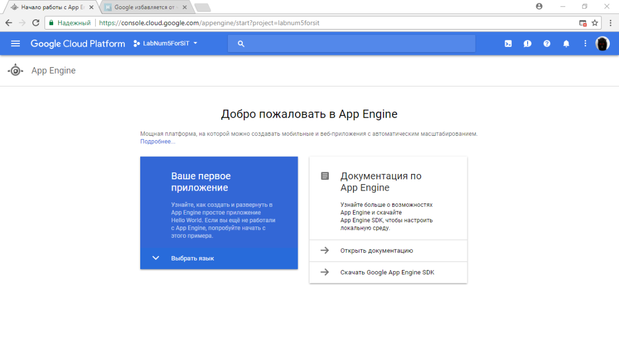Focus the console search field
The width and height of the screenshot is (619, 364).
(x=351, y=44)
